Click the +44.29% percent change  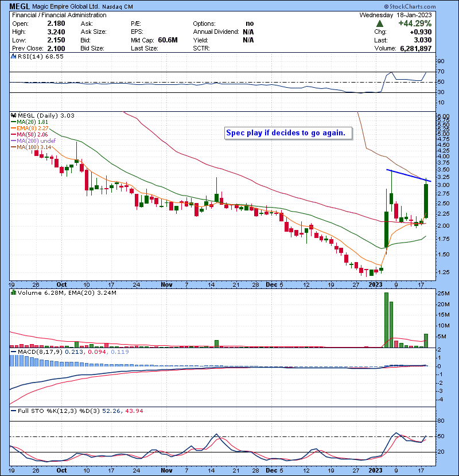coord(415,24)
